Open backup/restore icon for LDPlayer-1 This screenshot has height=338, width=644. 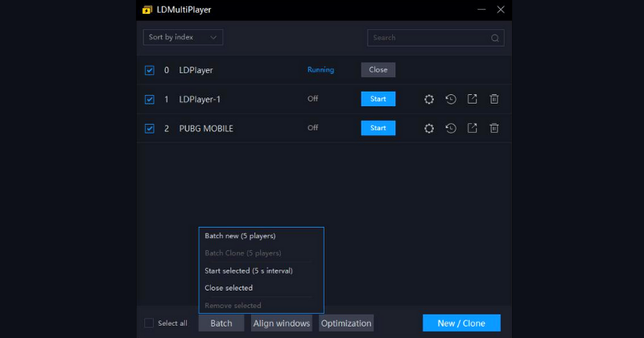pos(451,99)
